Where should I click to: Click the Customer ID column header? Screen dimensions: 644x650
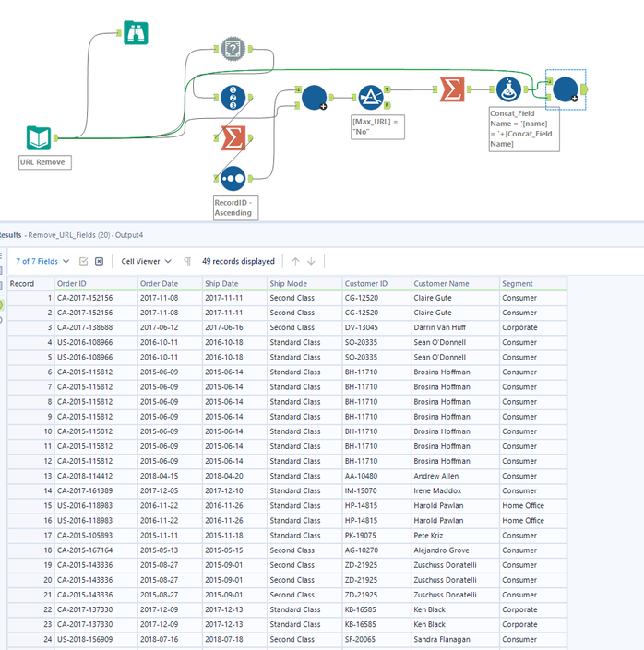coord(376,284)
